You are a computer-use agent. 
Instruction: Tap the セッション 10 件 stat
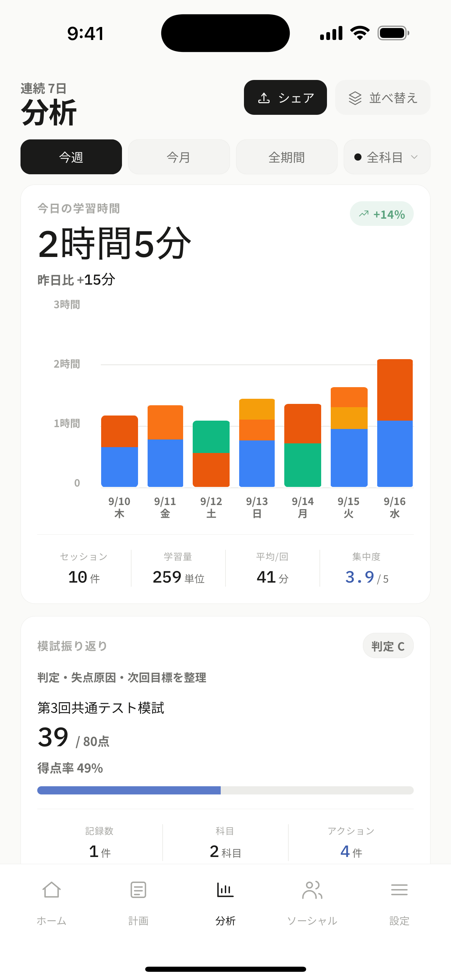[84, 568]
